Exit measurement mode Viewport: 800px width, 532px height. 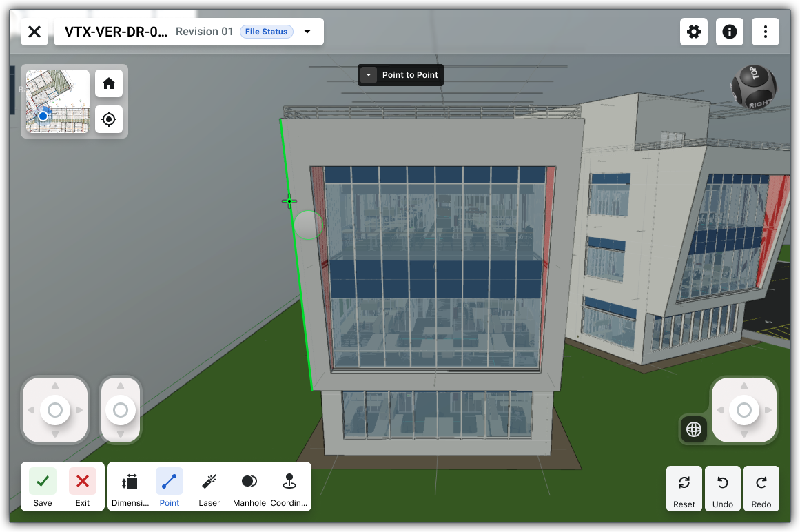point(82,487)
